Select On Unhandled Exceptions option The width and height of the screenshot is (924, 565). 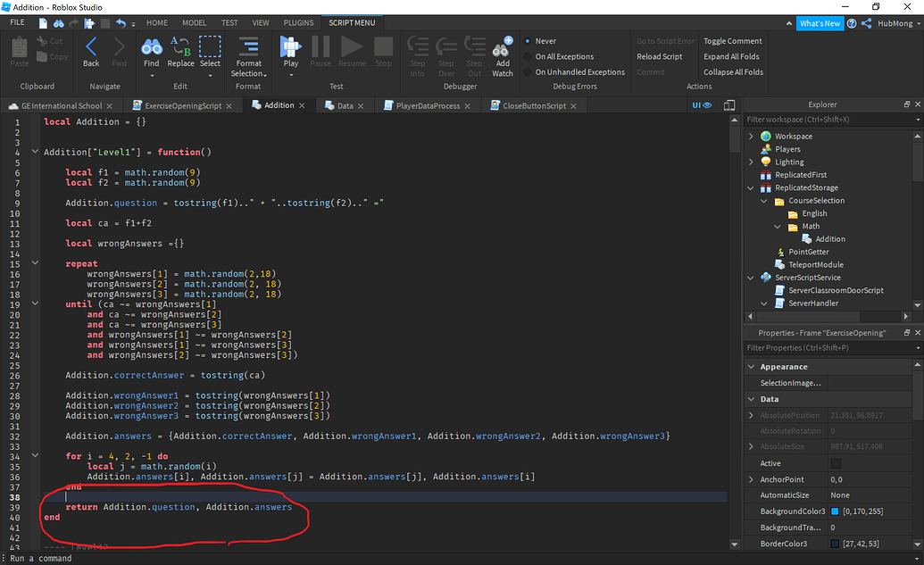[x=528, y=72]
